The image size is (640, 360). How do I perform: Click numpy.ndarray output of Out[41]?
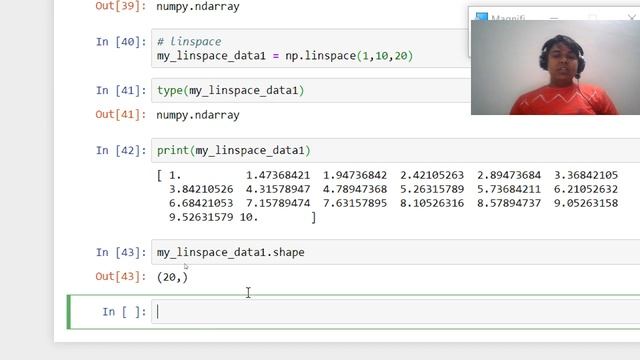point(198,115)
